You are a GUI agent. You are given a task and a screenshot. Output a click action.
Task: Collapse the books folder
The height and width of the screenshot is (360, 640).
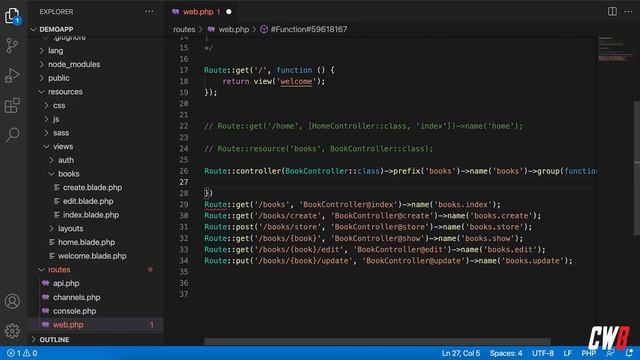pos(51,174)
